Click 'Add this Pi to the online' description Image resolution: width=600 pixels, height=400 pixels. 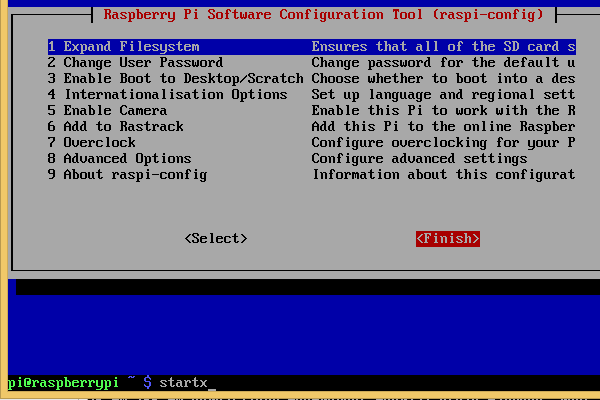411,127
